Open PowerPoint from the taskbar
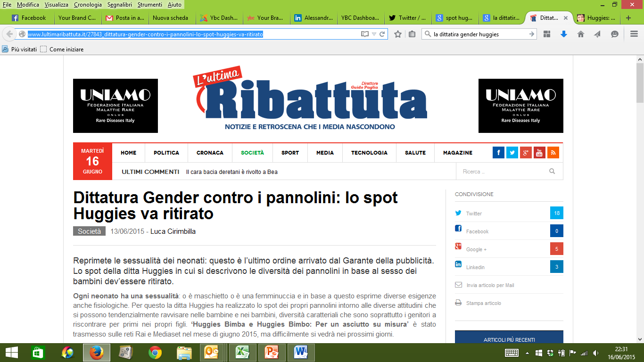This screenshot has height=362, width=644. pyautogui.click(x=272, y=353)
